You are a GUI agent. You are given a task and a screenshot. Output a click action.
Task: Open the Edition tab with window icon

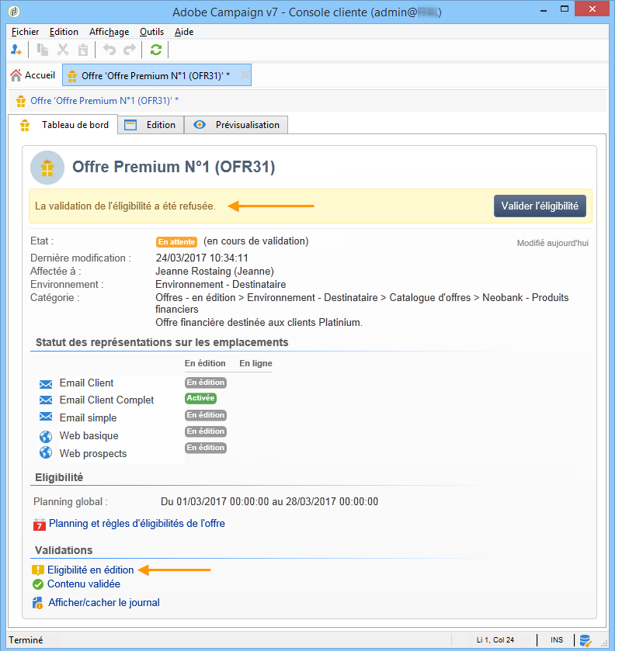(151, 125)
